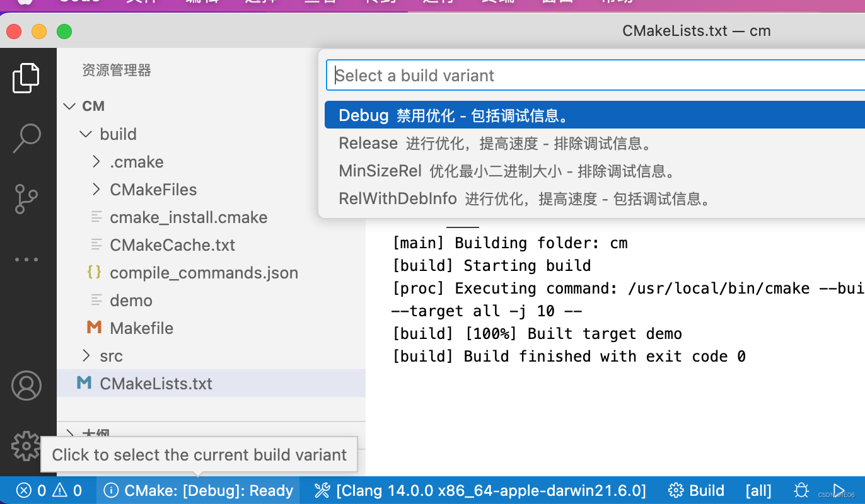Click the CMake debug target bug icon
Image resolution: width=865 pixels, height=504 pixels.
point(801,490)
